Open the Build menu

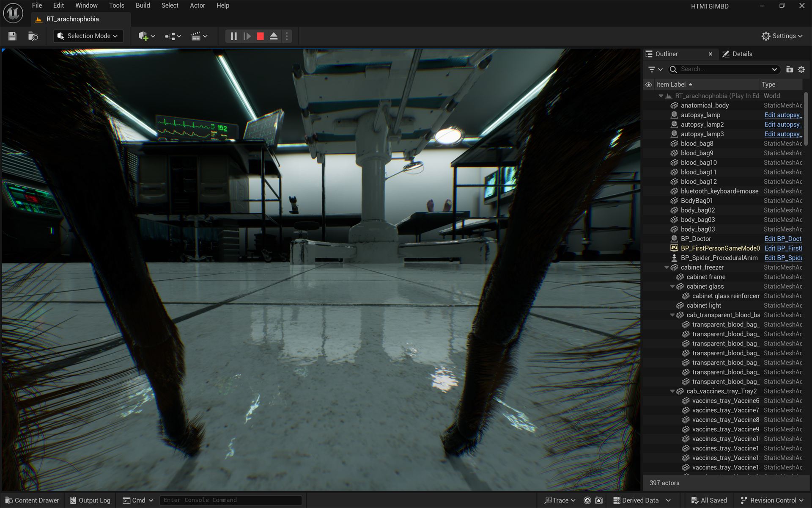tap(143, 6)
